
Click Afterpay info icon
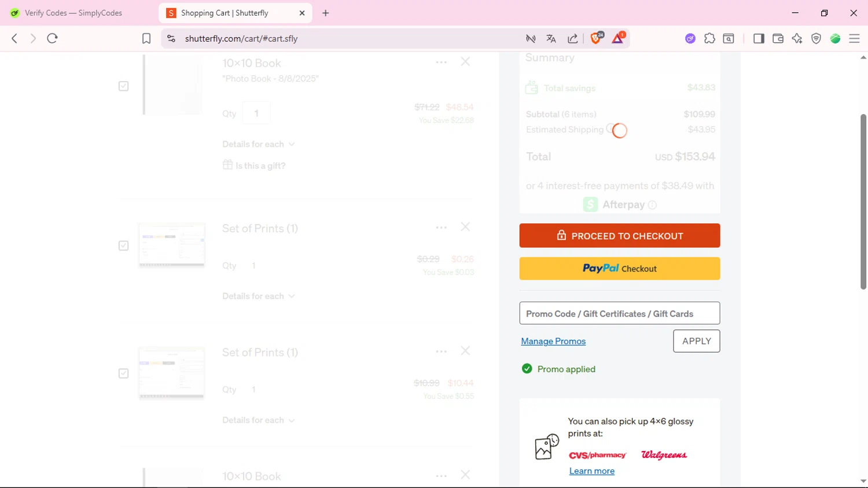coord(653,205)
